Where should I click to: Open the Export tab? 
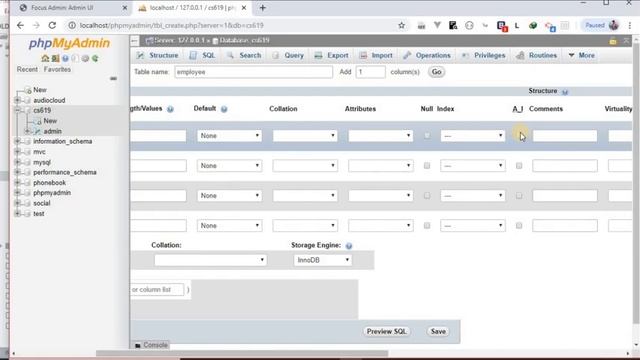[331, 56]
